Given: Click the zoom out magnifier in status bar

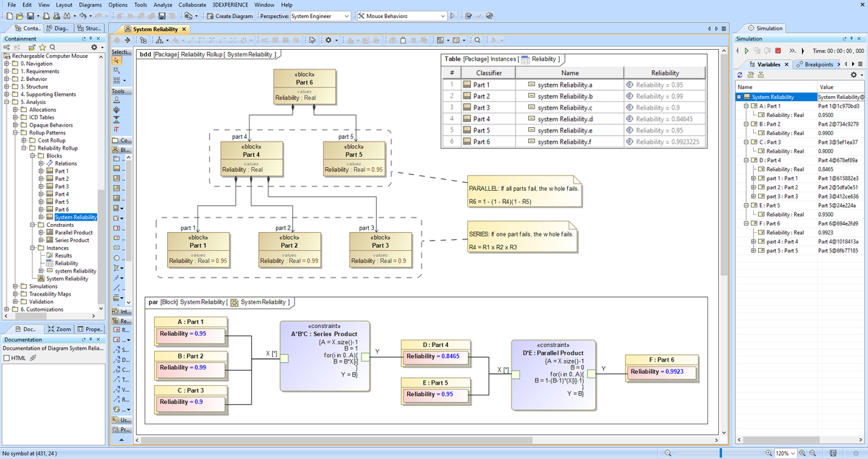Looking at the screenshot, I should click(x=668, y=452).
